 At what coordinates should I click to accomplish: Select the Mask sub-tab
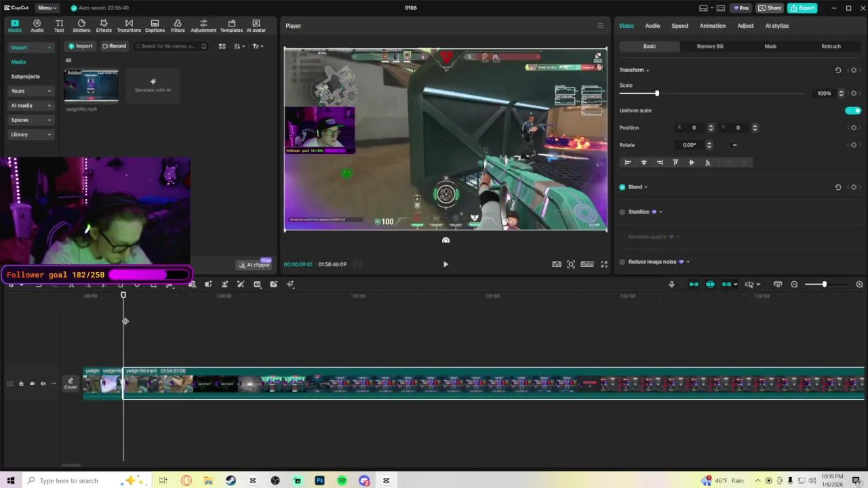(x=770, y=46)
